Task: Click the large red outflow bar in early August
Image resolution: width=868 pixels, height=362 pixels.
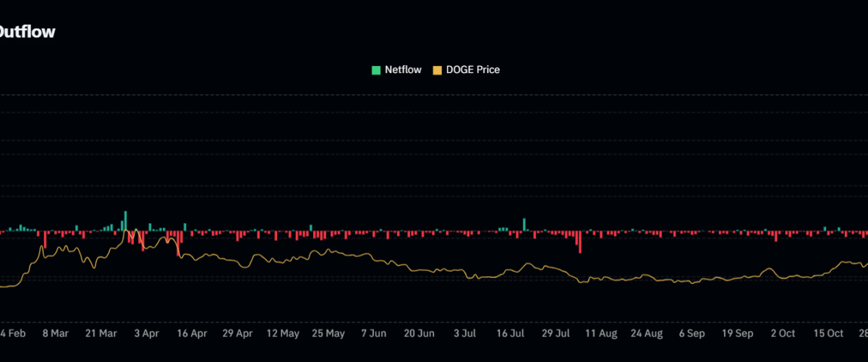Action: [x=579, y=242]
